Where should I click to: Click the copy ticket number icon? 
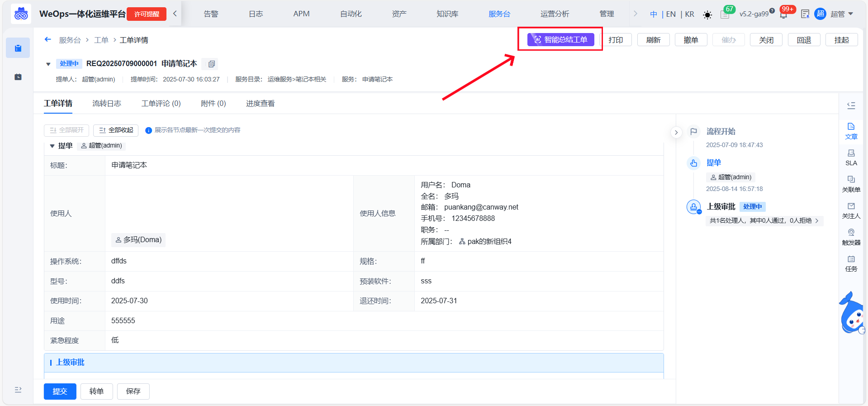[211, 64]
